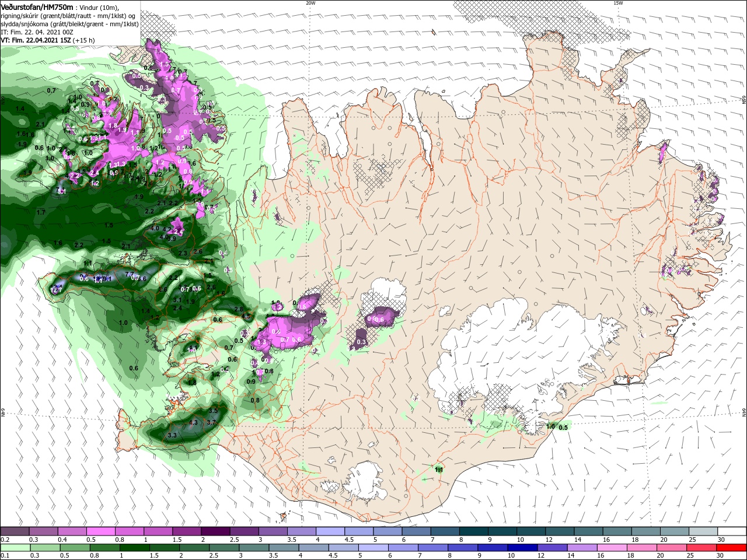This screenshot has width=747, height=560.
Task: Click the '3.7' precipitation value on the map
Action: pos(212,422)
